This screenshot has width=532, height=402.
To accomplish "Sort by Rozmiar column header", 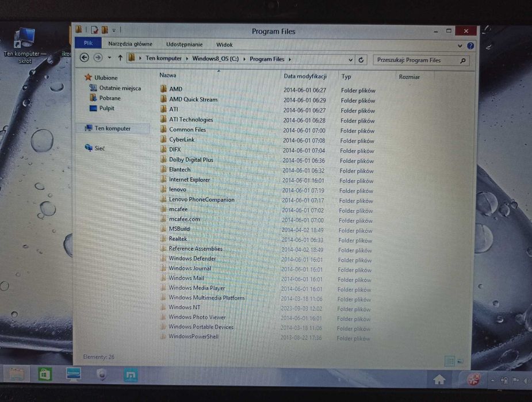I will [x=409, y=77].
